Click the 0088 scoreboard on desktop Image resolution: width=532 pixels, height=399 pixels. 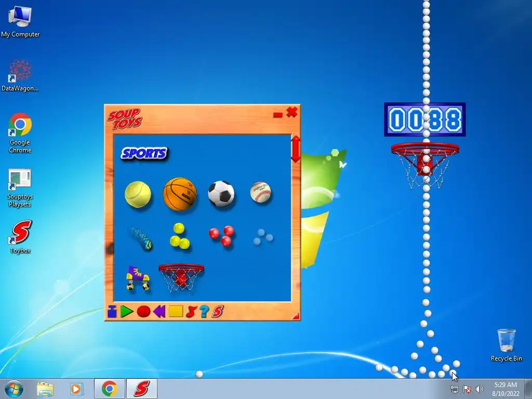click(425, 119)
